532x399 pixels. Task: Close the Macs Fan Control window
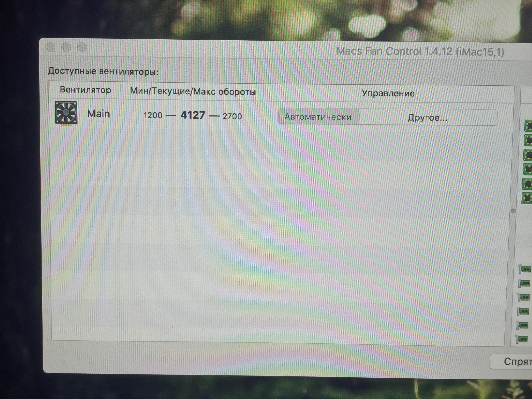coord(50,47)
